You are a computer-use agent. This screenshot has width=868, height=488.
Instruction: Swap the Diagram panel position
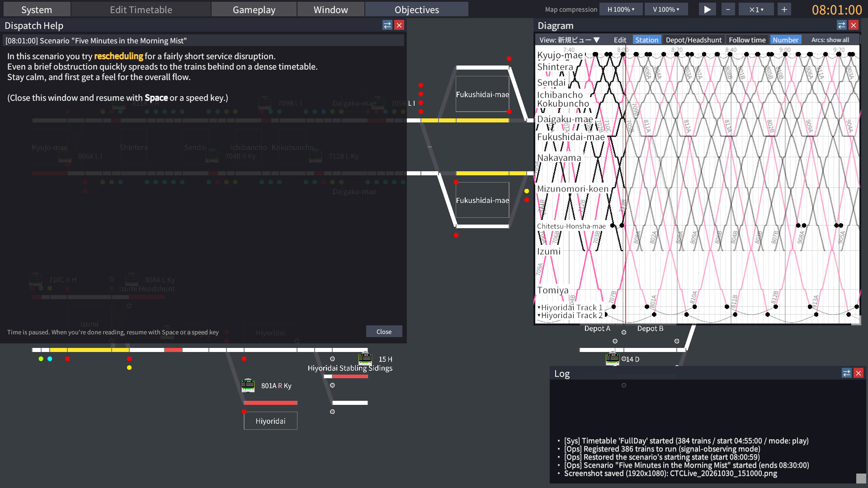pyautogui.click(x=842, y=25)
